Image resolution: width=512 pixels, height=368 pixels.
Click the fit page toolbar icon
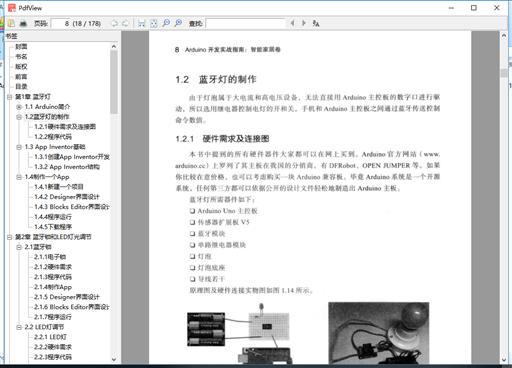point(154,23)
